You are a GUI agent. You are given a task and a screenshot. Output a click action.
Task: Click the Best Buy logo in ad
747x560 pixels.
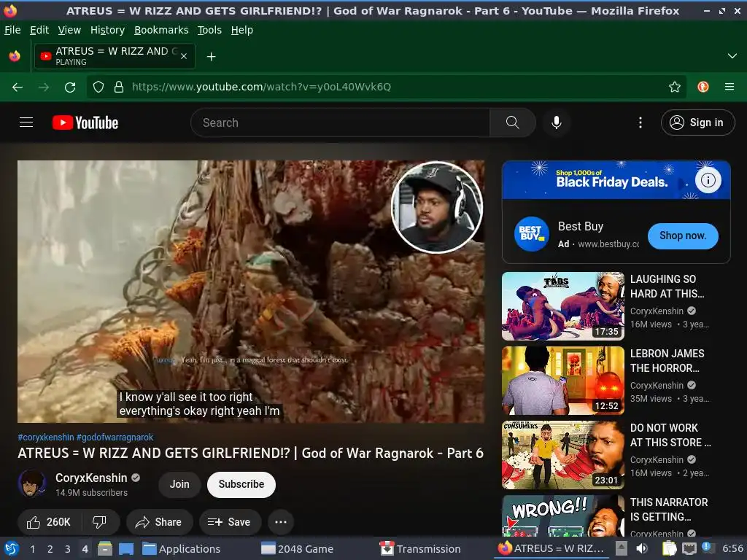pyautogui.click(x=531, y=234)
